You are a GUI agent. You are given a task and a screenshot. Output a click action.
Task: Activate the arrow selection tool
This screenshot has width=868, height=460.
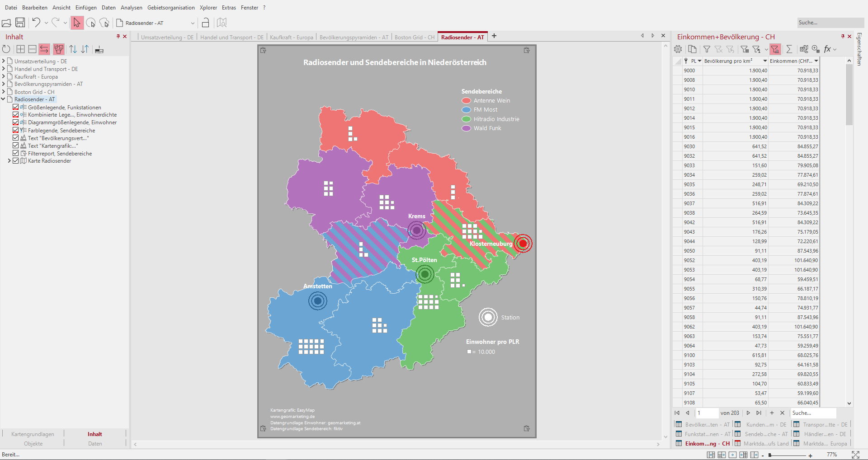(x=77, y=23)
